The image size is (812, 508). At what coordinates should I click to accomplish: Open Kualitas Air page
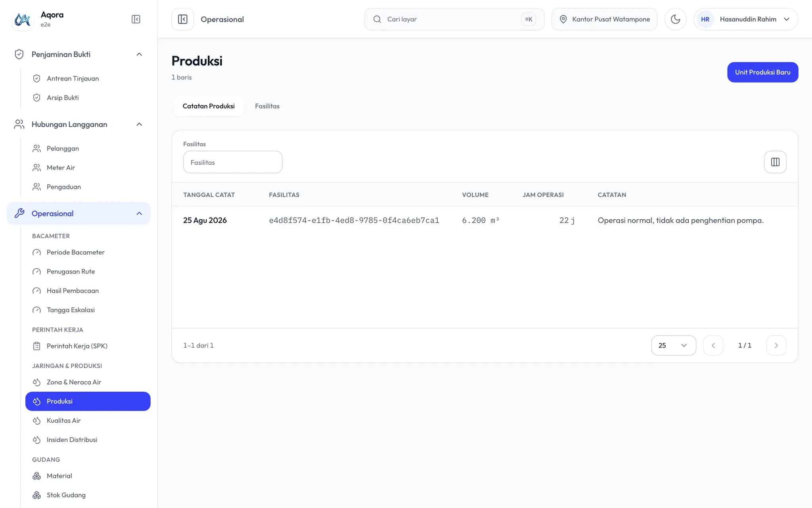pyautogui.click(x=88, y=420)
